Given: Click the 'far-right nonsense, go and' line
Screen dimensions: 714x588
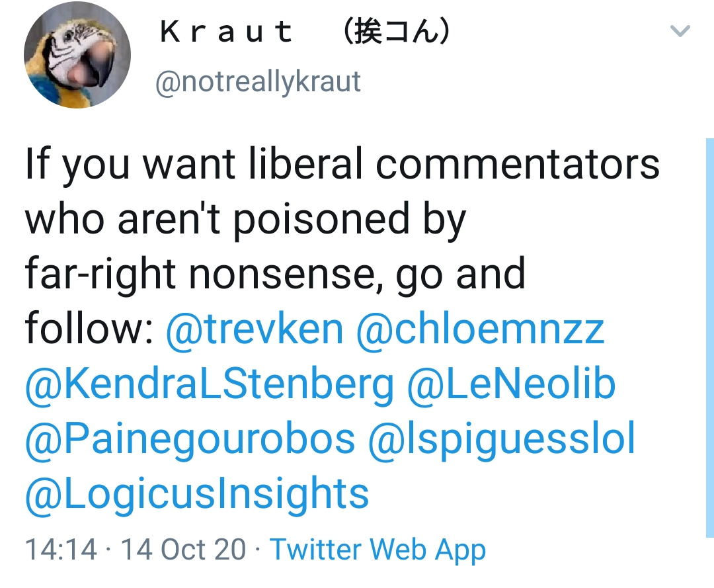Looking at the screenshot, I should coord(275,274).
